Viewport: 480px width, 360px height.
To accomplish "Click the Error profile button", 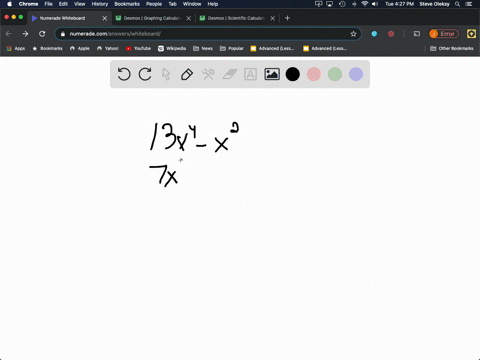I will [x=444, y=34].
